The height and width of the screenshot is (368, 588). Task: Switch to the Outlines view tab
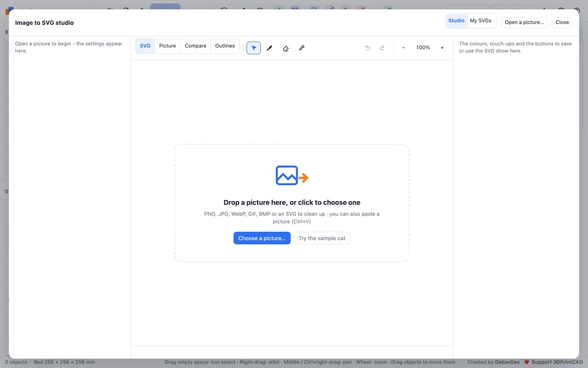pos(225,46)
